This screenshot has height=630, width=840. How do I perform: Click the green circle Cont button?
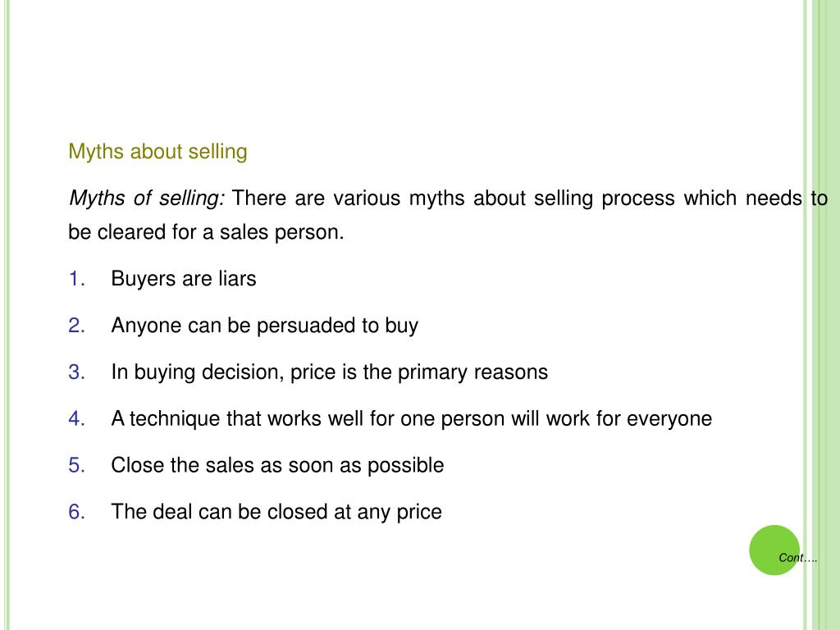pos(774,550)
